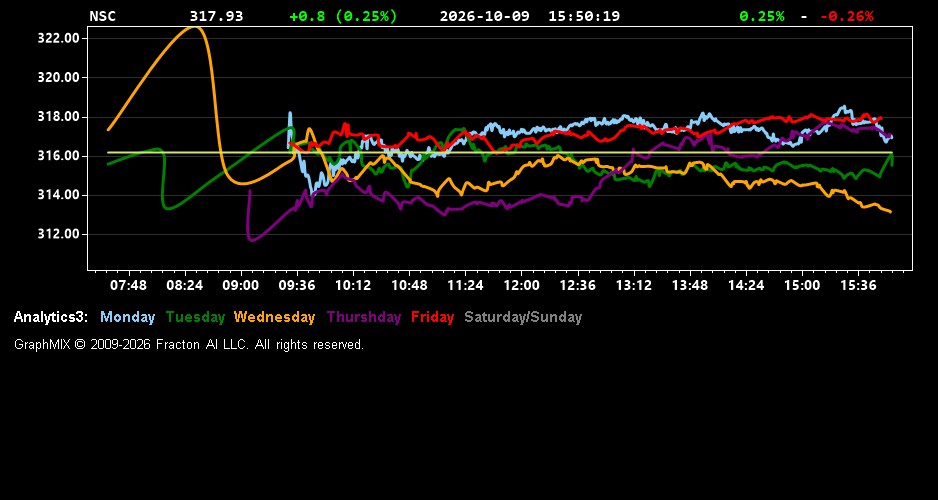Click the 10:12 time axis label

click(x=352, y=285)
